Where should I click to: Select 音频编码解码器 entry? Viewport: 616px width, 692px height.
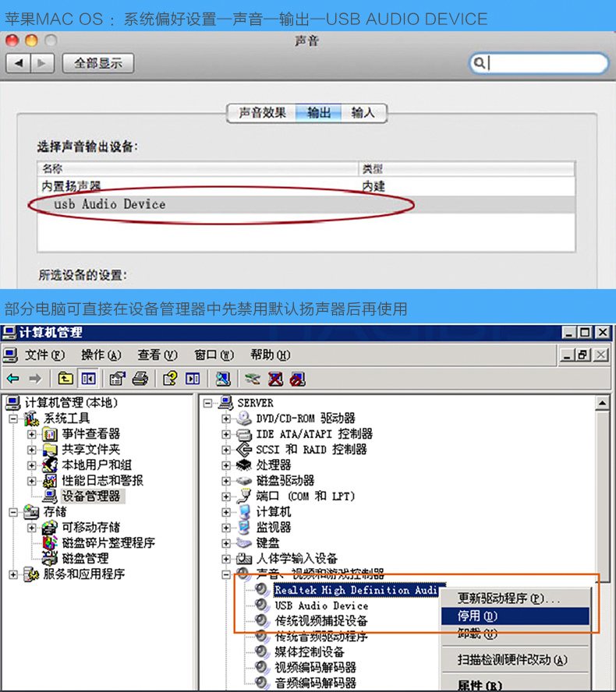click(315, 683)
